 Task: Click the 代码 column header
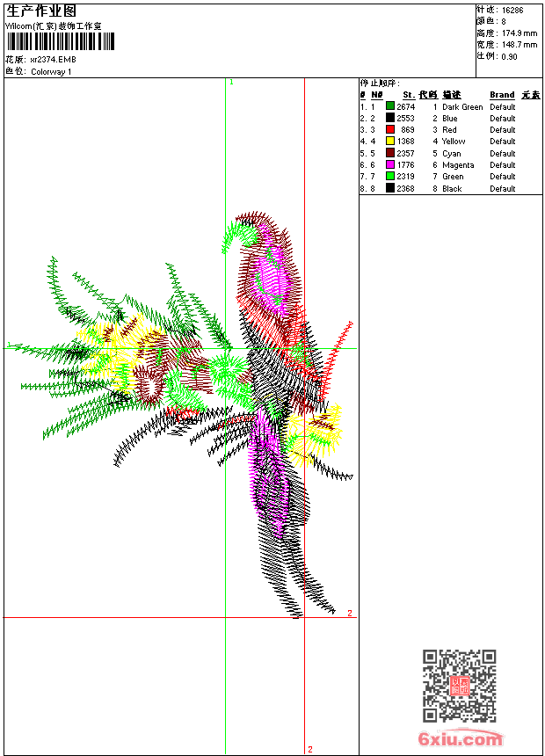click(428, 95)
